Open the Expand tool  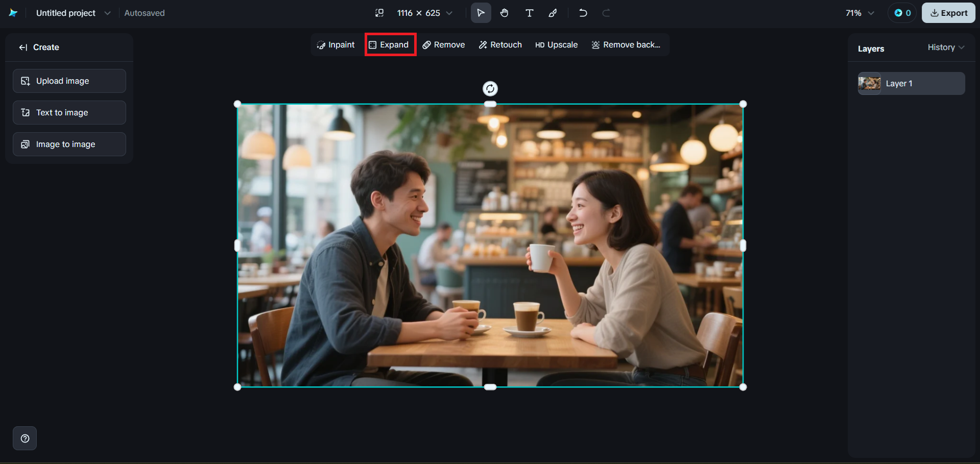(390, 45)
